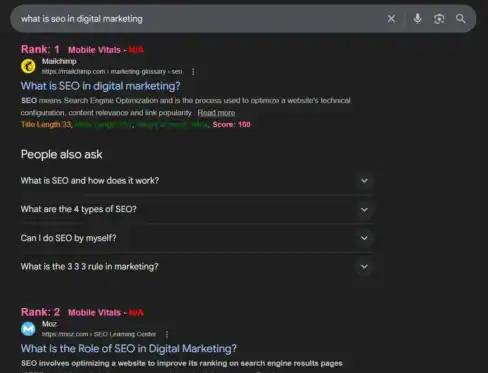Click the Moz favicon icon
The width and height of the screenshot is (488, 373).
pyautogui.click(x=28, y=329)
